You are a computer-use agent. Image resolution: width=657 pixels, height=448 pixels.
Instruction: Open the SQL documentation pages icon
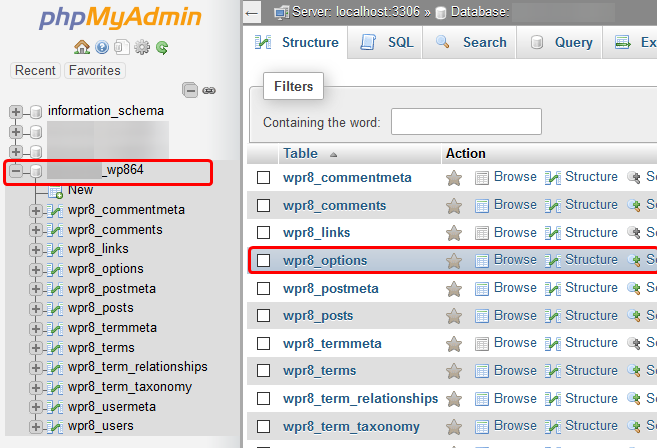click(x=122, y=47)
